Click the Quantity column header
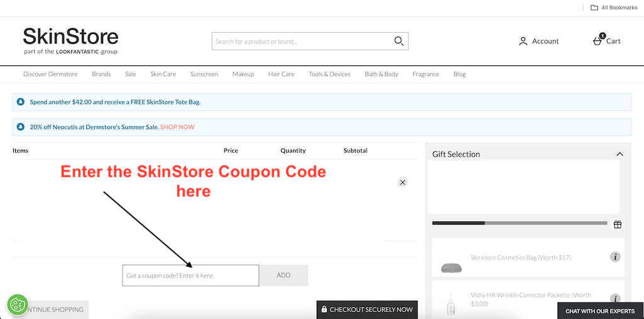The height and width of the screenshot is (319, 644). click(293, 150)
